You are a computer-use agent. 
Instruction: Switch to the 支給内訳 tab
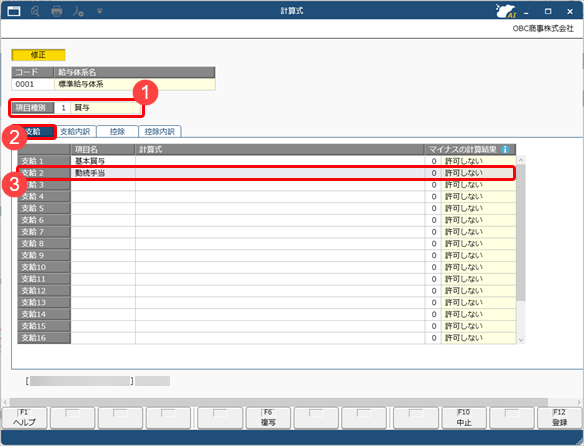click(x=75, y=131)
